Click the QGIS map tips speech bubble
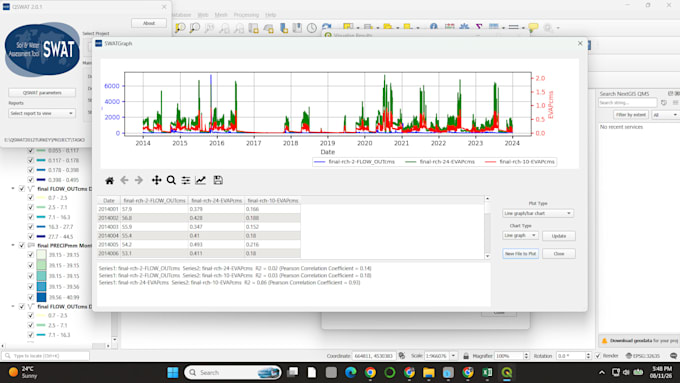This screenshot has height=383, width=680. (x=533, y=28)
